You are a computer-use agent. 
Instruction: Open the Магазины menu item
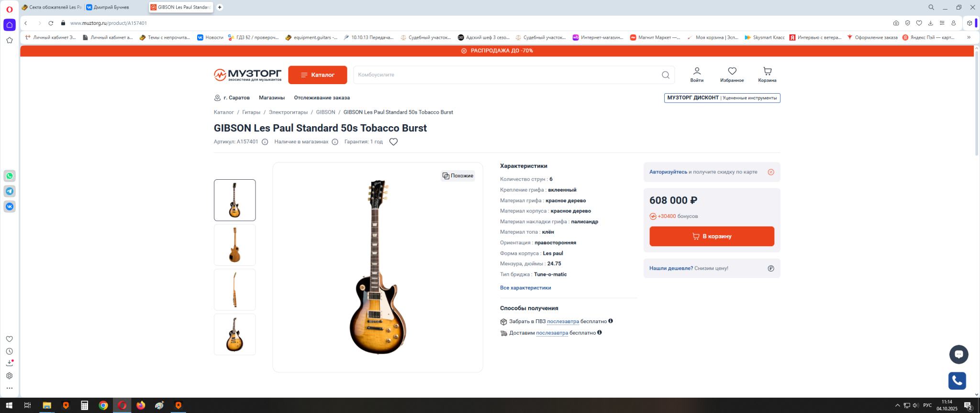pos(271,98)
